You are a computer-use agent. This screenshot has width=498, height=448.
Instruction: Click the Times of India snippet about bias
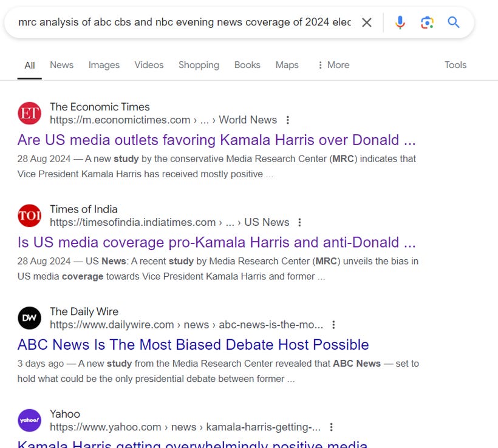coord(218,268)
